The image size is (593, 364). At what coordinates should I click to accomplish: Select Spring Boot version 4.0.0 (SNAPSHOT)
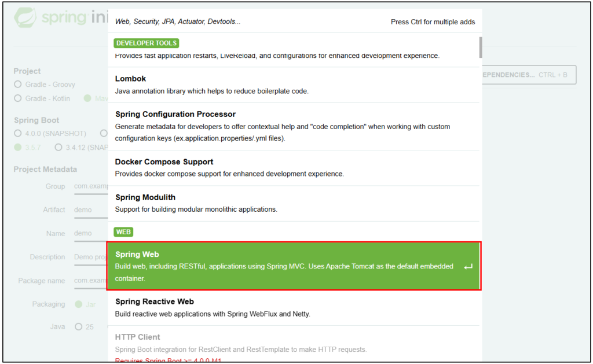18,134
